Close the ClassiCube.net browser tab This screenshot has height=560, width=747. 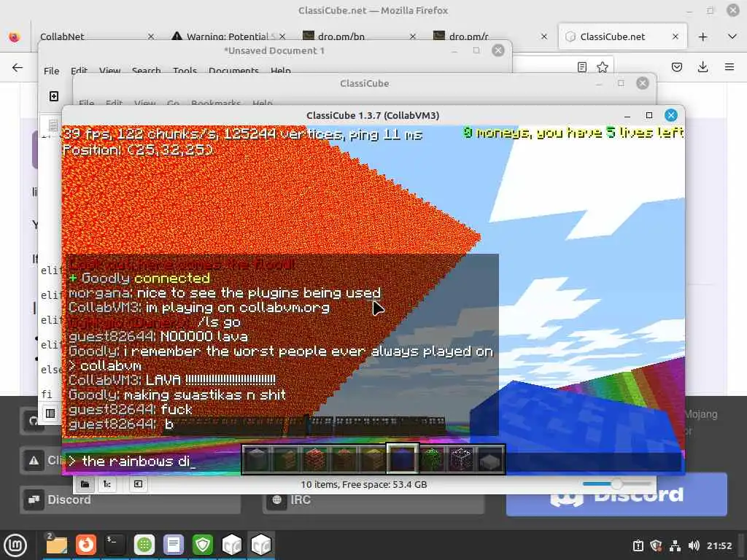coord(675,36)
